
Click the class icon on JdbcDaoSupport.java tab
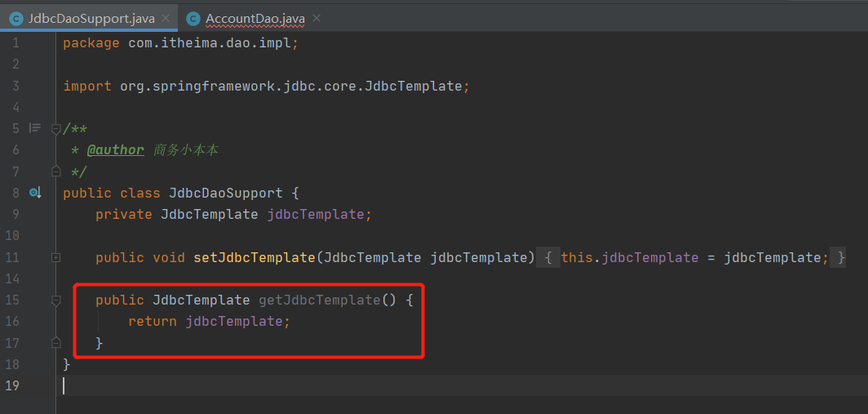point(16,19)
